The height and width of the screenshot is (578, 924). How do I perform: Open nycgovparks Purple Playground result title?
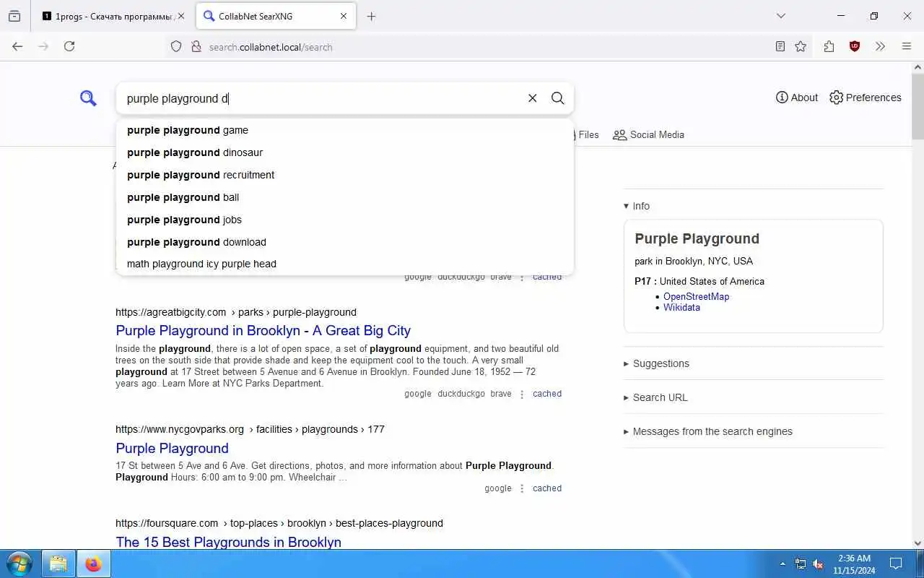[x=172, y=448]
